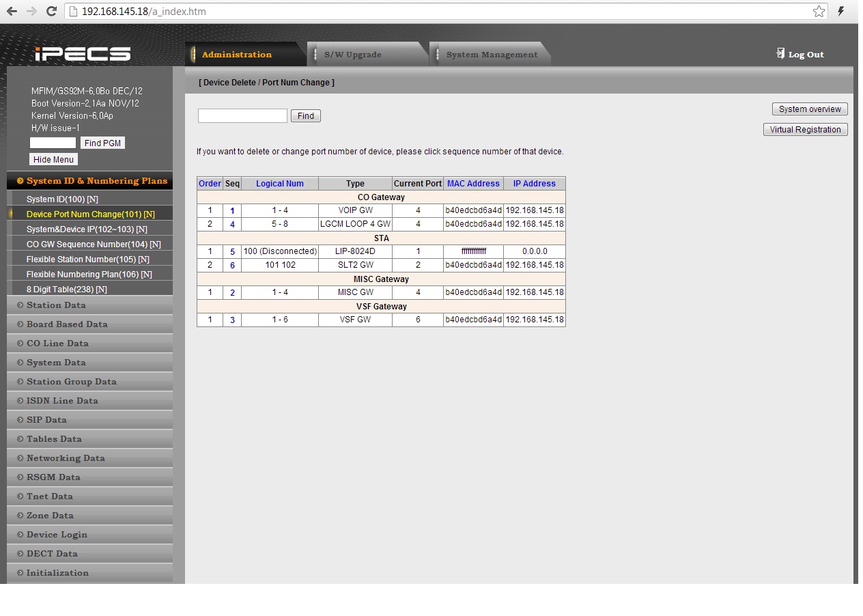Click the lightning bolt extension icon
The width and height of the screenshot is (863, 616).
click(841, 12)
